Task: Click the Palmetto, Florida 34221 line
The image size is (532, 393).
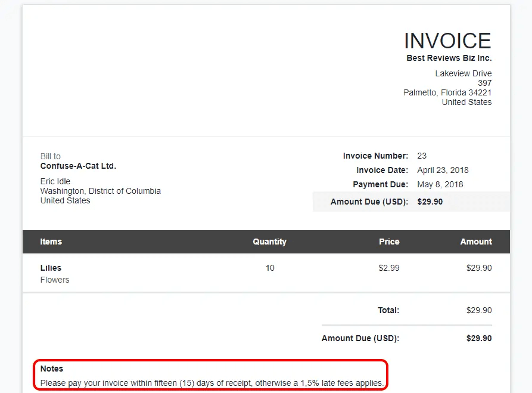Action: coord(447,92)
